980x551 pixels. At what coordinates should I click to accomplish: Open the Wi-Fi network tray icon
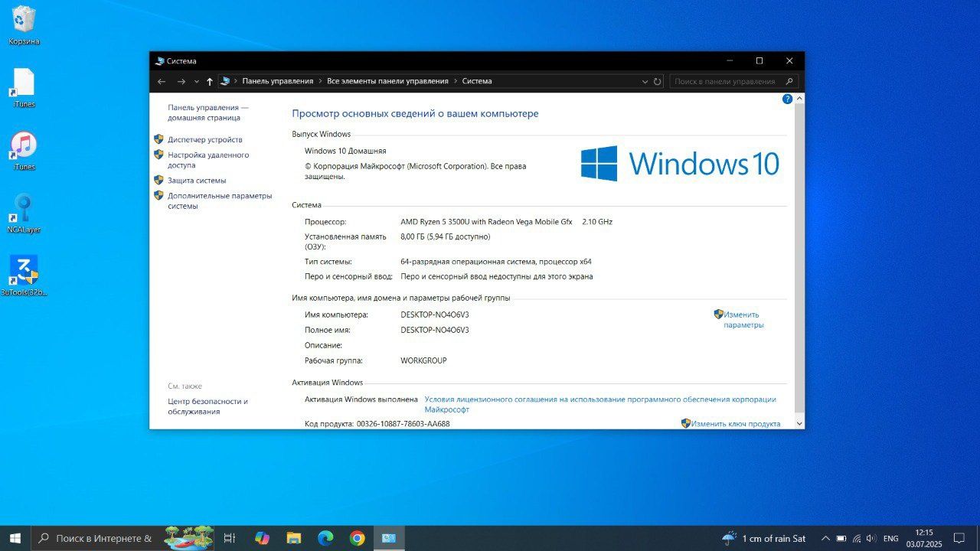coord(857,539)
